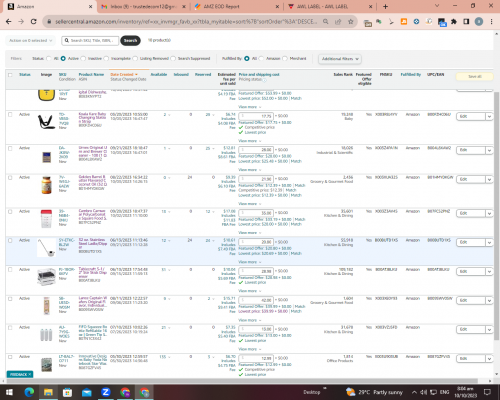Launch Microsoft Edge from the taskbar
Image resolution: width=500 pixels, height=400 pixels.
(29, 392)
